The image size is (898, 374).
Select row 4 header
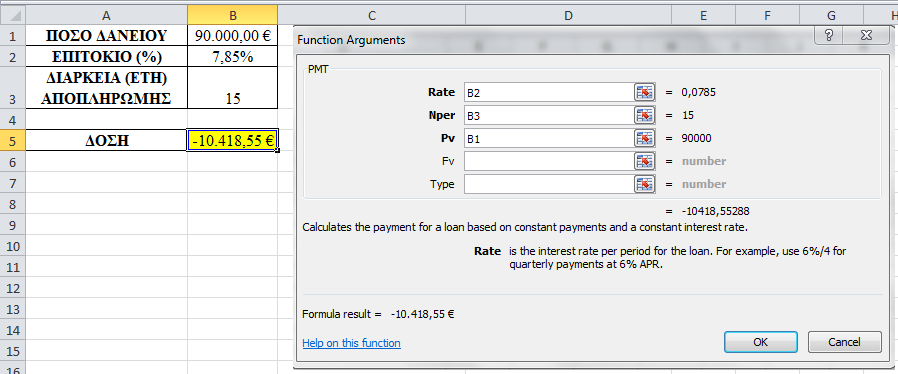coord(13,120)
